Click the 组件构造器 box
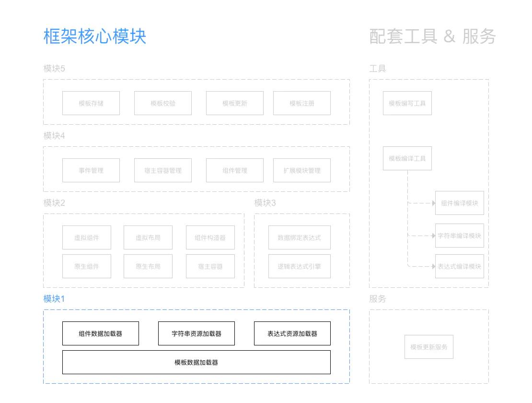The image size is (532, 403). (210, 237)
